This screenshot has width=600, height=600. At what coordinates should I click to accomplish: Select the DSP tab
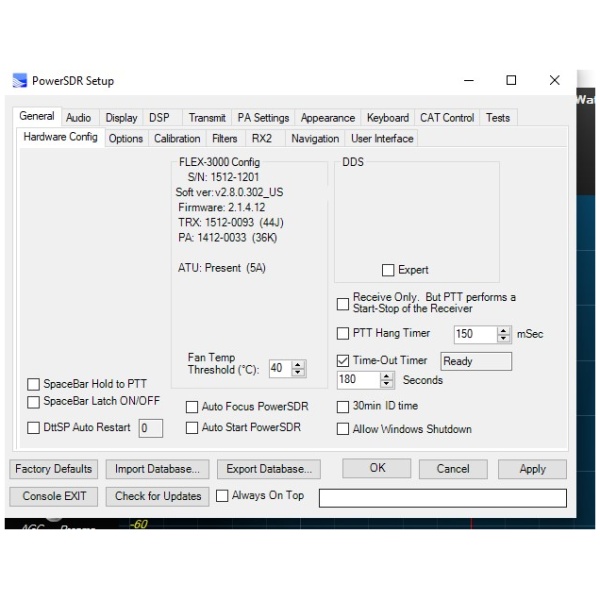coord(160,118)
